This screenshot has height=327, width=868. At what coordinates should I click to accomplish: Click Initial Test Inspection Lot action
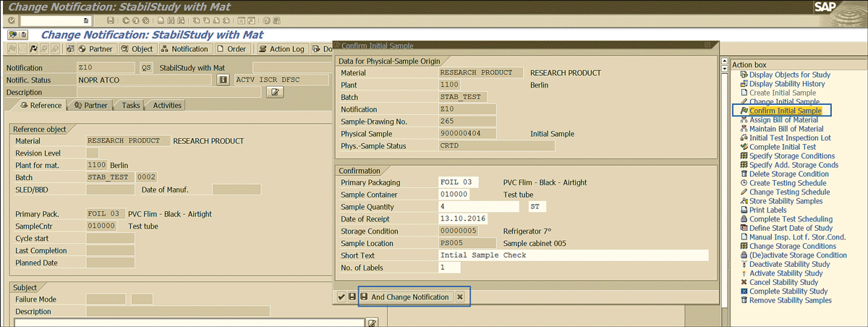(x=790, y=138)
